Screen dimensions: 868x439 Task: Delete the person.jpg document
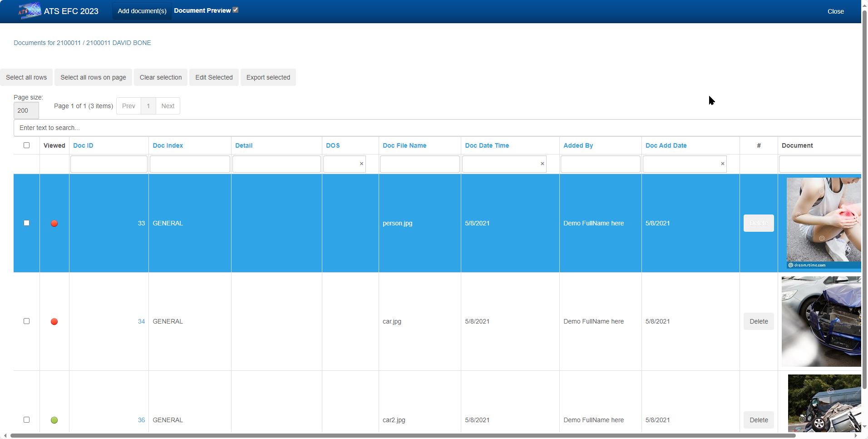click(x=759, y=223)
